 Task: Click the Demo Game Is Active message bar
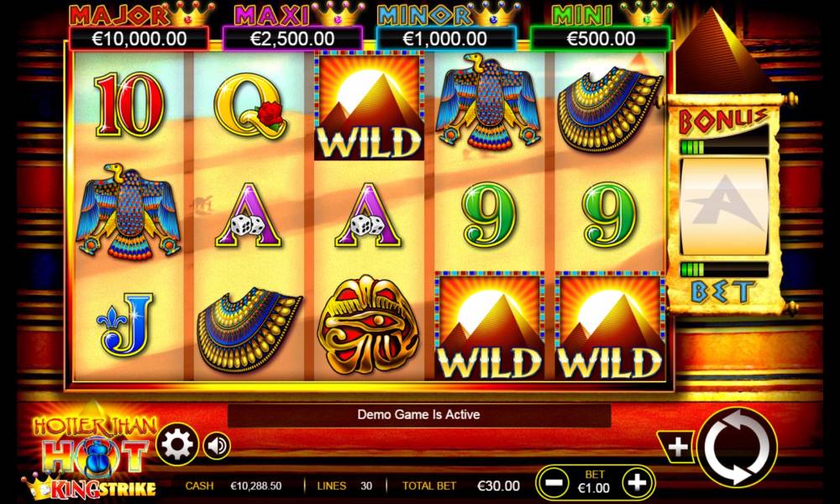[419, 415]
